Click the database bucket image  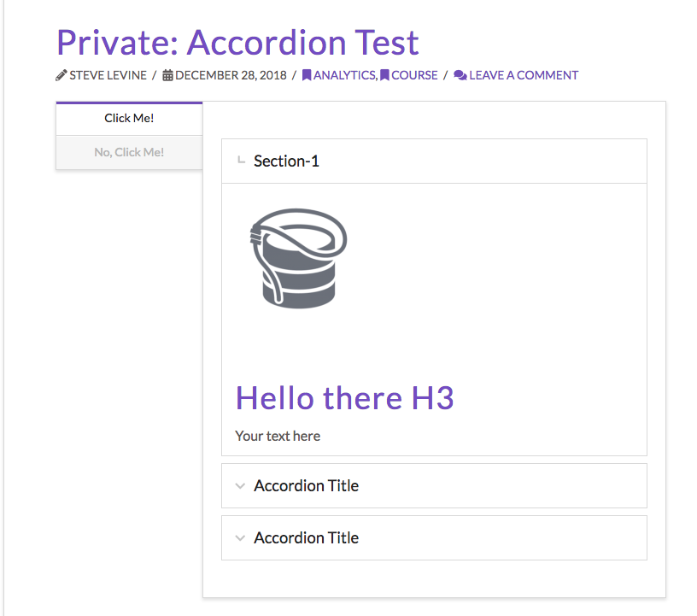(299, 258)
